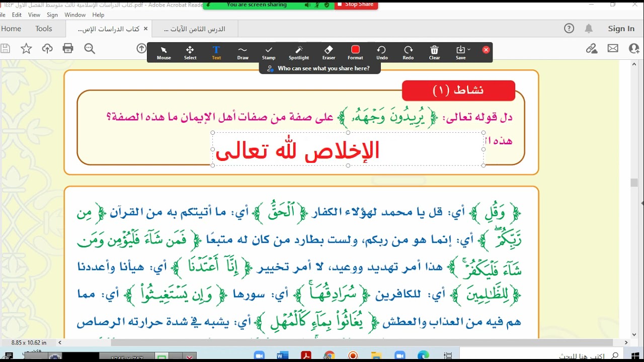This screenshot has width=644, height=362.
Task: Redo the annotation
Action: click(408, 53)
